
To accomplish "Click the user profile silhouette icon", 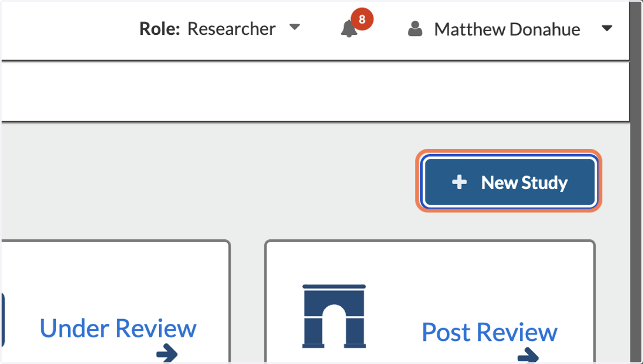I will 415,29.
